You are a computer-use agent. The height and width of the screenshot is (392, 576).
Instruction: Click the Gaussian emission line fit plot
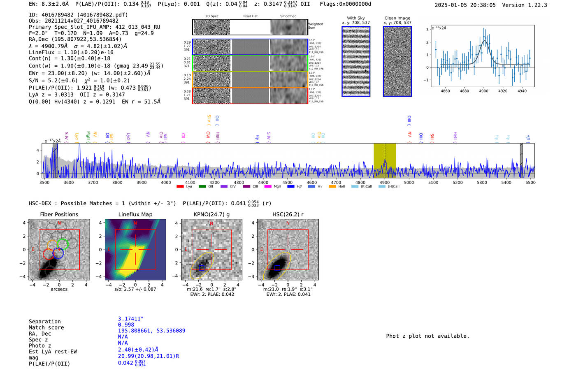483,56
